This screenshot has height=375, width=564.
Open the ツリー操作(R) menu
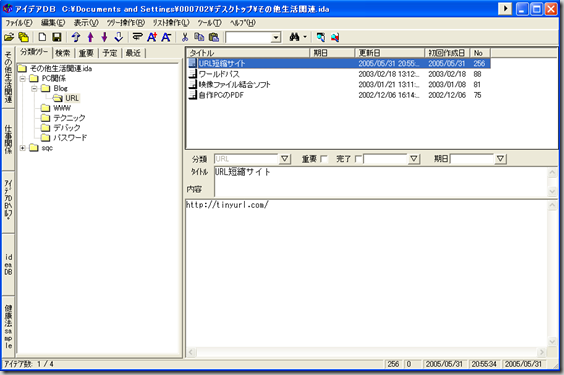coord(126,23)
